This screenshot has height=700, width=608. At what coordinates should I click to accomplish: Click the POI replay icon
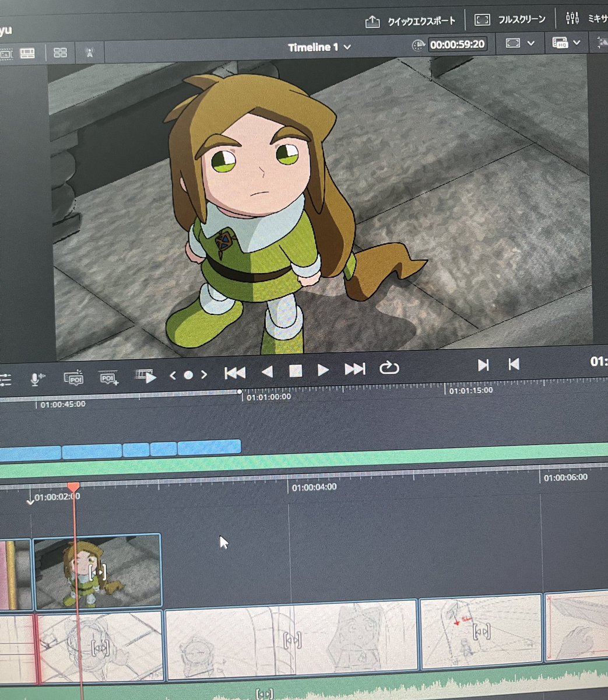pyautogui.click(x=73, y=379)
